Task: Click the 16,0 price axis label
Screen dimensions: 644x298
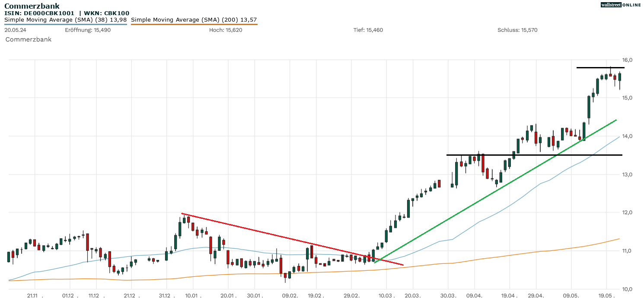Action: coord(628,60)
